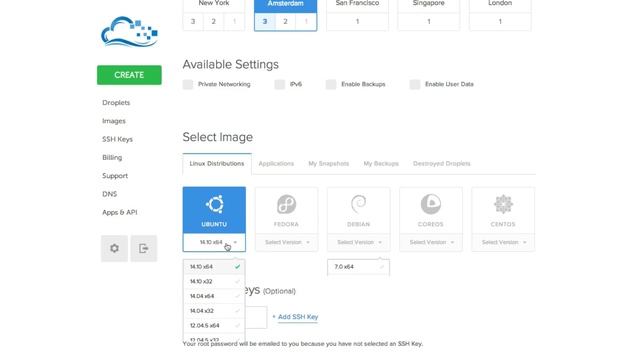The height and width of the screenshot is (360, 640).
Task: Click the green CREATE button
Action: click(129, 75)
